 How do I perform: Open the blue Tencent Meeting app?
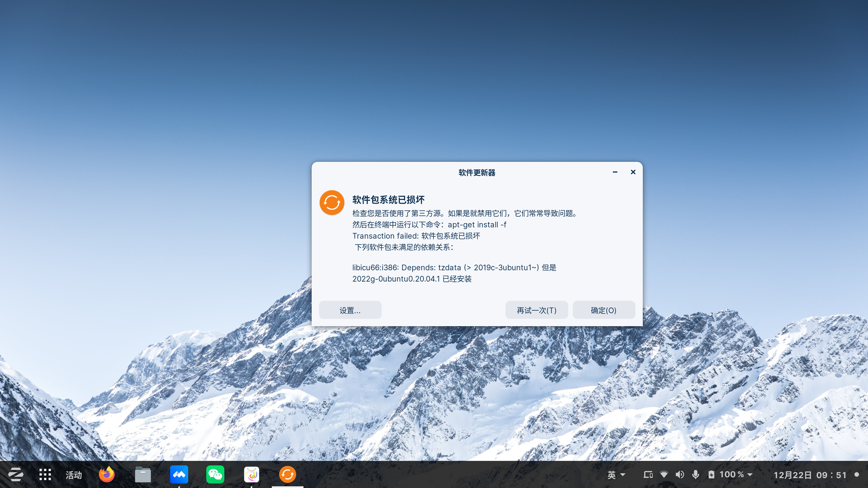179,474
